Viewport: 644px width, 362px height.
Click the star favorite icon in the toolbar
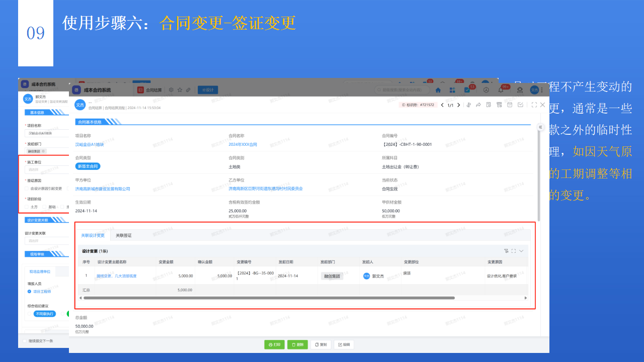point(180,90)
